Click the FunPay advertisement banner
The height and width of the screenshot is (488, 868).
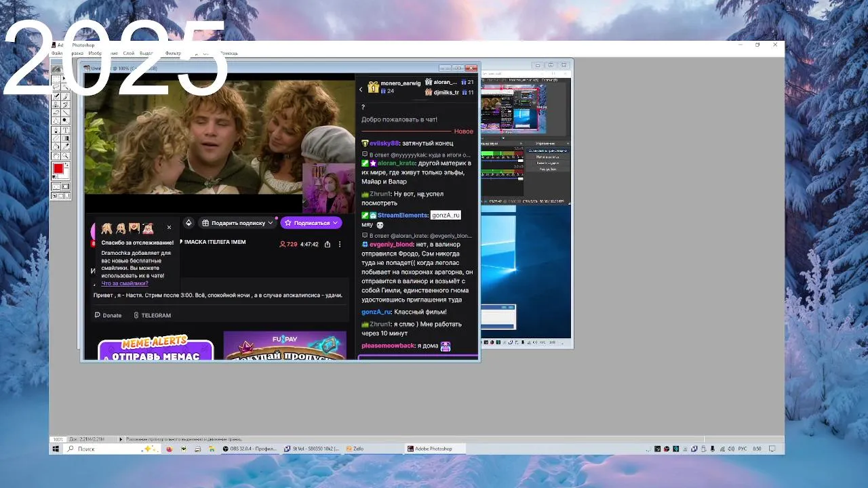[285, 346]
